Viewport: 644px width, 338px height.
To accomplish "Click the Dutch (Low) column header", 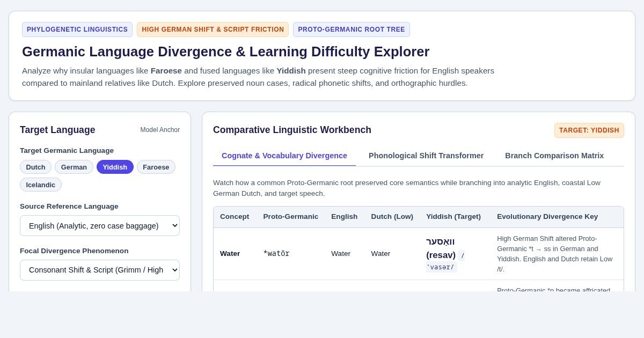I will tap(392, 217).
